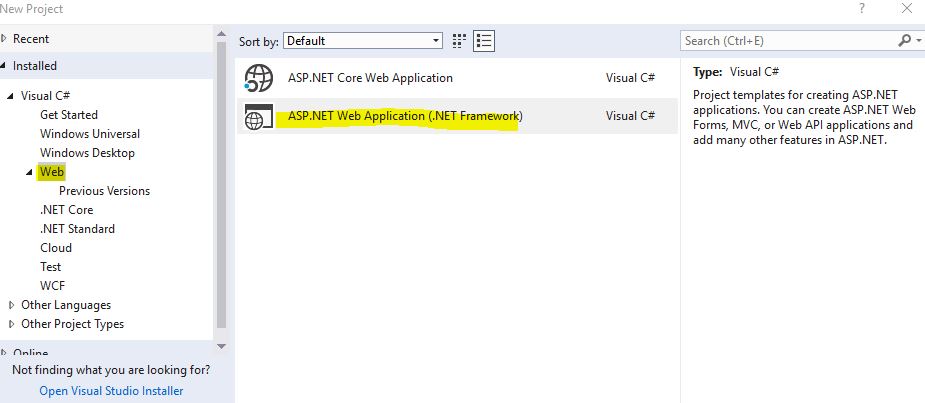Select the Cloud category
Viewport: 925px width, 403px height.
click(x=56, y=248)
